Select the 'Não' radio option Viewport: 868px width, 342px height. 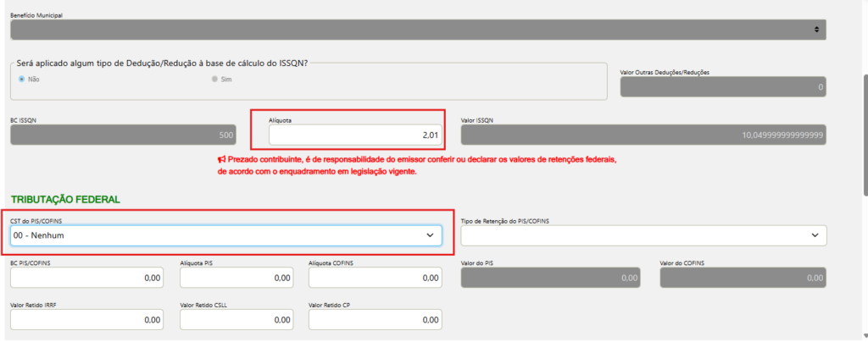pyautogui.click(x=22, y=79)
